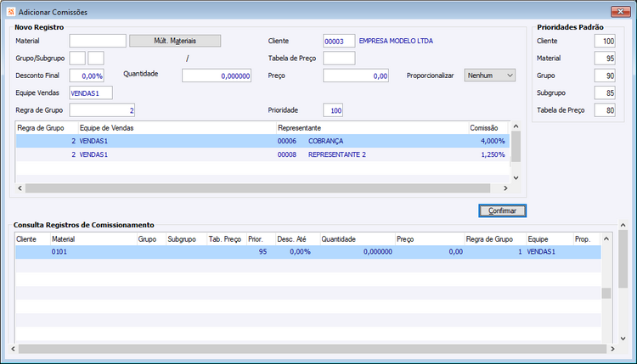
Task: Click the Desconto Final percentage field
Action: pyautogui.click(x=87, y=76)
